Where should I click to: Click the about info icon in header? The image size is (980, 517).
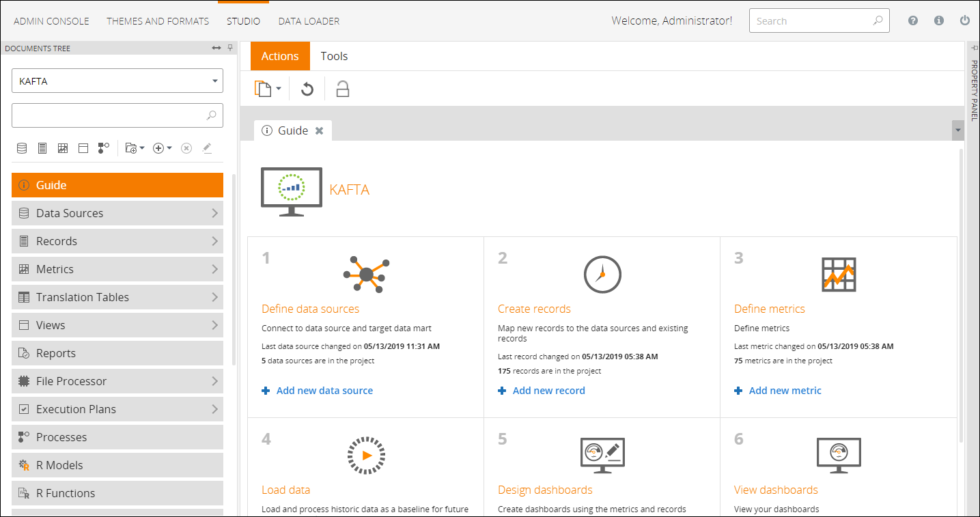[939, 20]
